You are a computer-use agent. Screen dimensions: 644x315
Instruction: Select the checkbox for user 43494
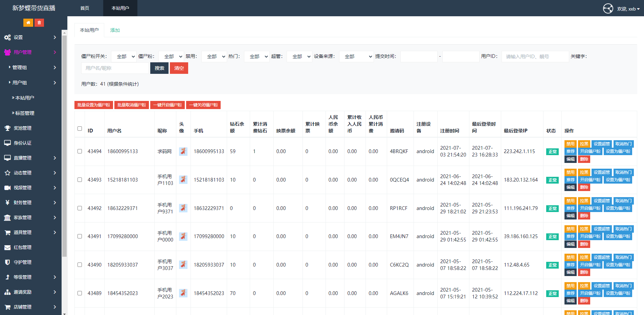pyautogui.click(x=80, y=151)
